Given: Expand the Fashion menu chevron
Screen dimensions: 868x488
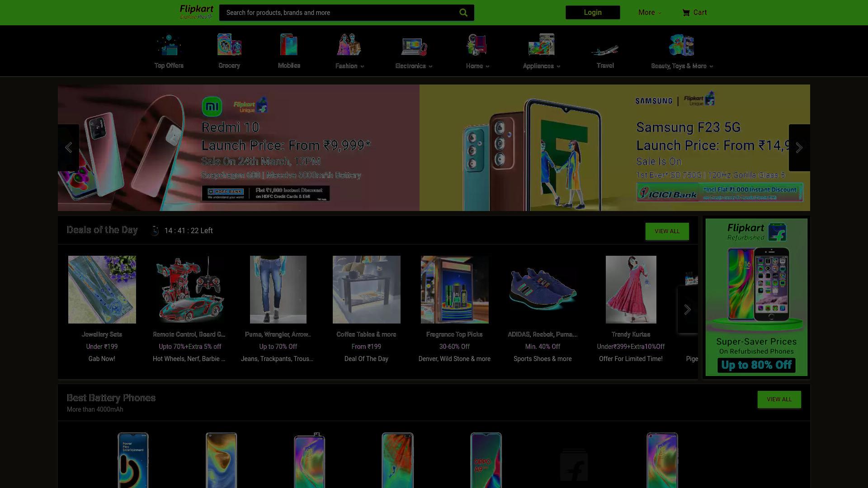Looking at the screenshot, I should [362, 66].
